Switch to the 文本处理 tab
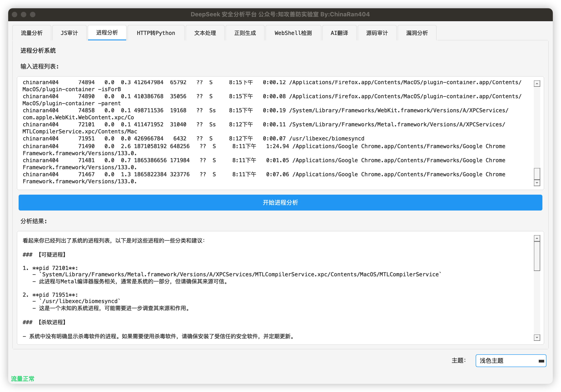 point(205,33)
